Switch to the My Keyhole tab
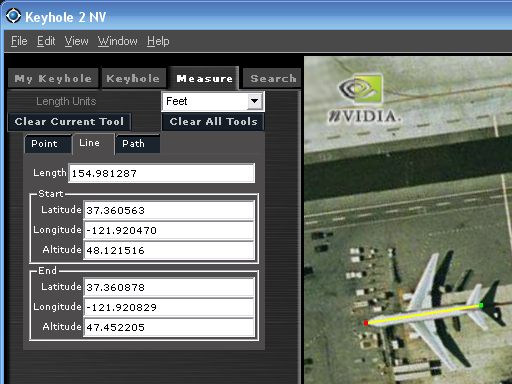The image size is (512, 384). click(53, 79)
